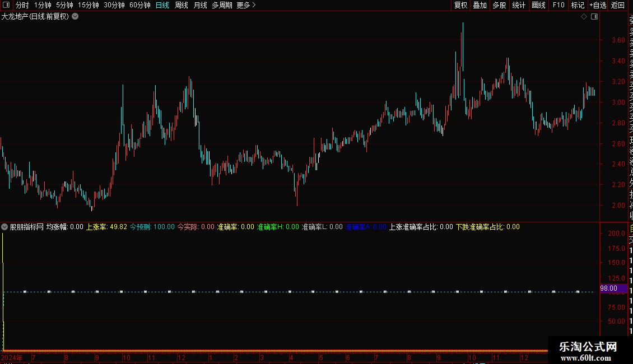Viewport: 633px width, 364px height.
Task: Click the 3.60 price axis label
Action: [x=618, y=40]
